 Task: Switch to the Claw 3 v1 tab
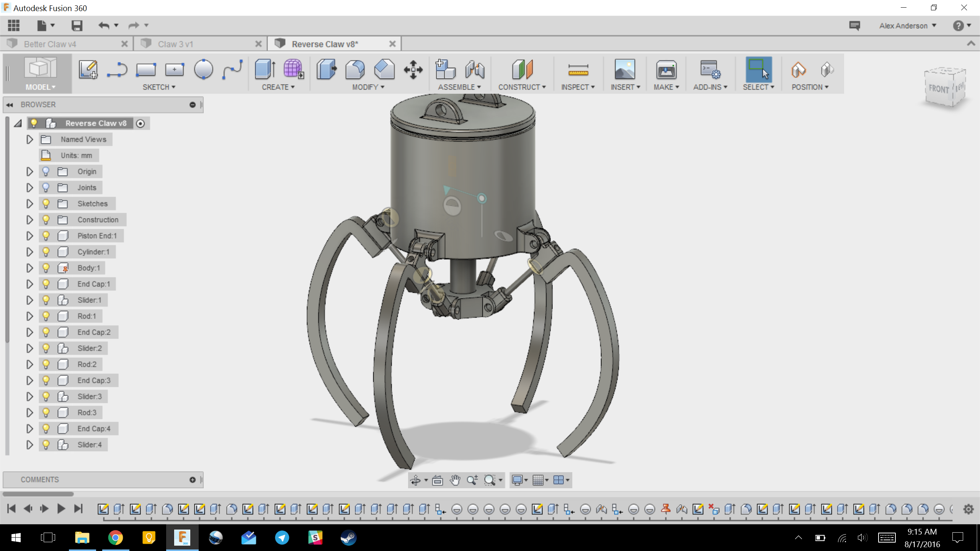click(176, 44)
